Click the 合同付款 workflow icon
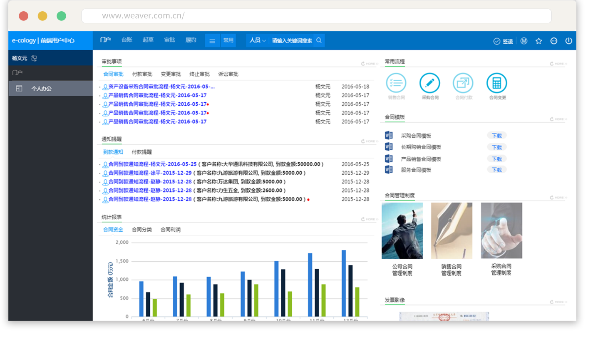Image resolution: width=593 pixels, height=364 pixels. 463,83
